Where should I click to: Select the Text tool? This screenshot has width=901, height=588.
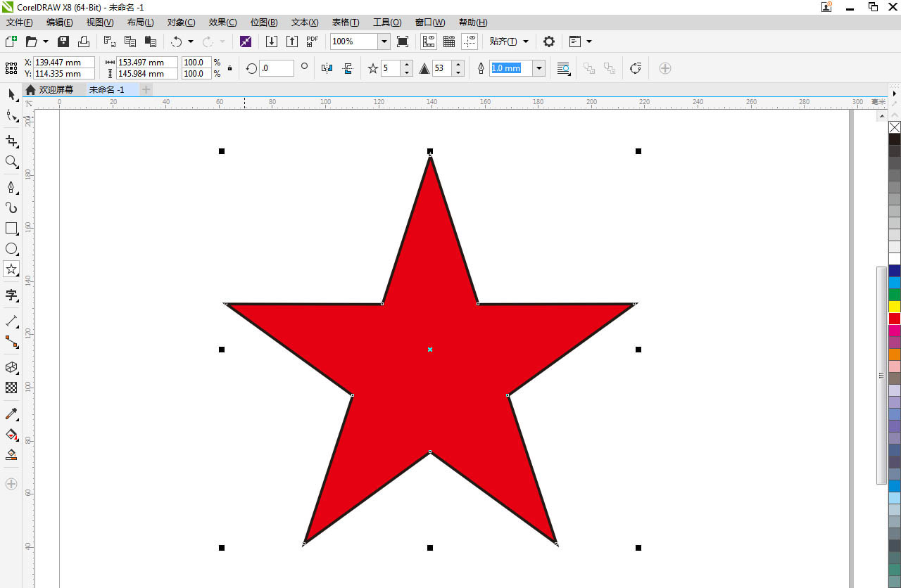pos(11,295)
